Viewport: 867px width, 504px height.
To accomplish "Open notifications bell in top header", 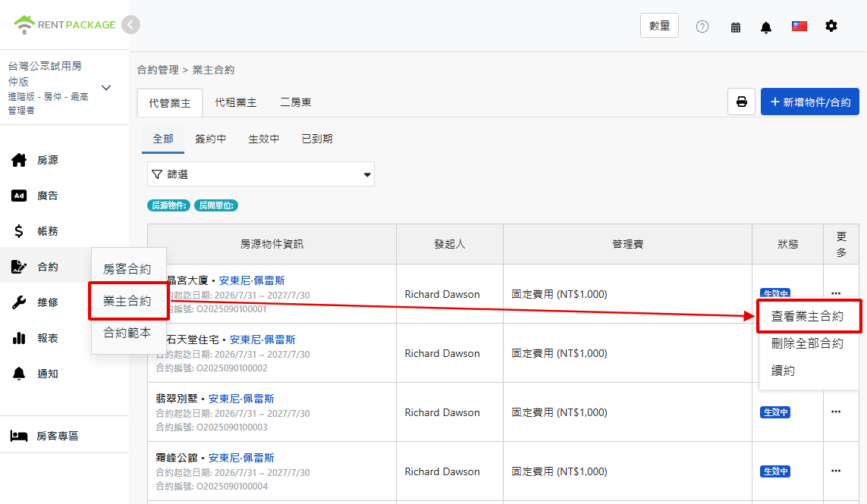I will [x=766, y=27].
